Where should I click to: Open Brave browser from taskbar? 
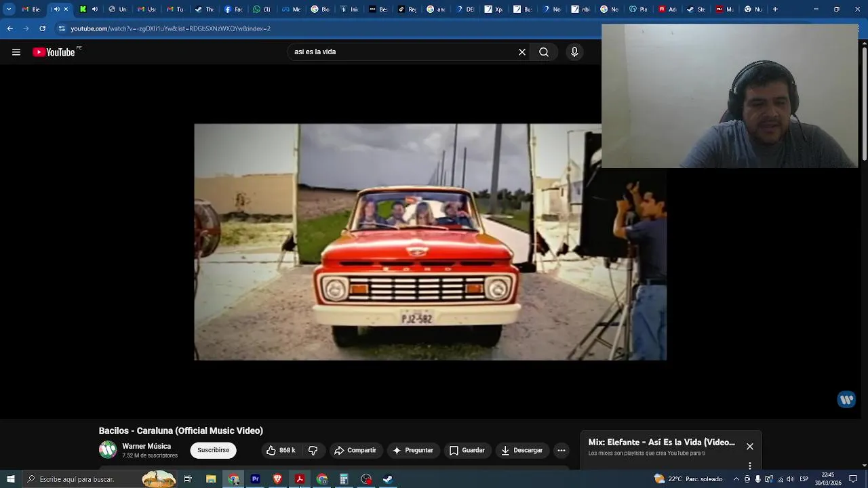277,479
